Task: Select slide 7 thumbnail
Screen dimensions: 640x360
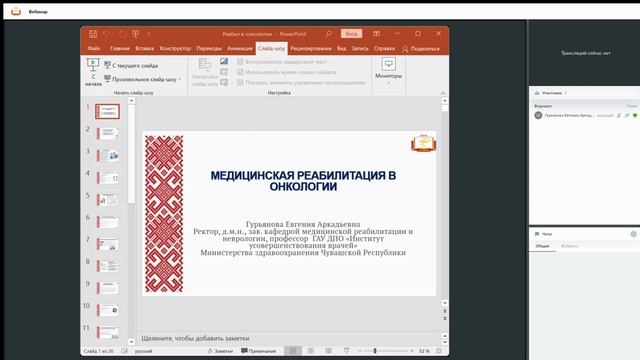Action: 107,244
